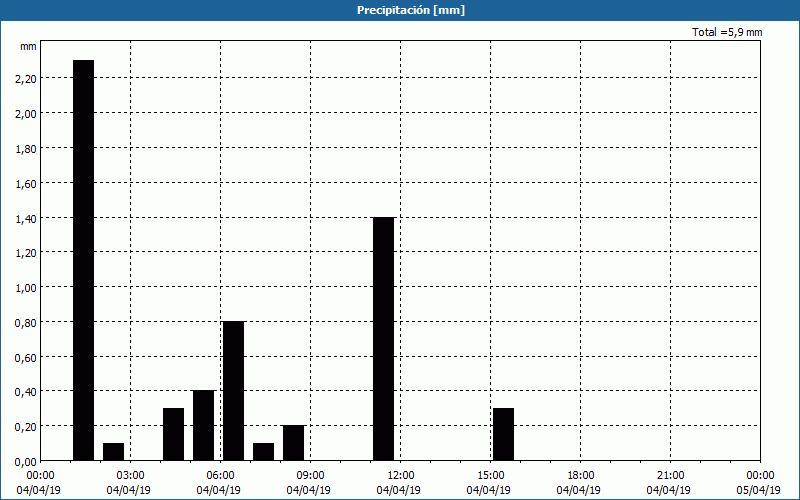Select the 0,80 mm bar after 06:00
Image resolution: width=800 pixels, height=500 pixels.
point(234,391)
